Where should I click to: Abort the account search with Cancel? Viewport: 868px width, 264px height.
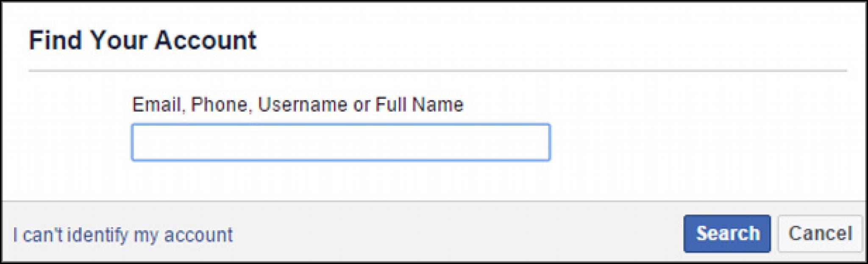[820, 234]
